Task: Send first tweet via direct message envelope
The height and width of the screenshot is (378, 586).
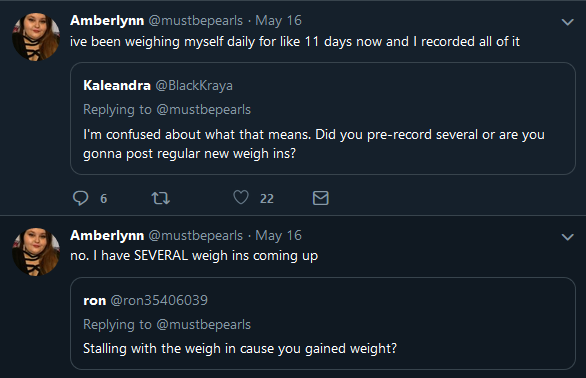Action: (321, 198)
